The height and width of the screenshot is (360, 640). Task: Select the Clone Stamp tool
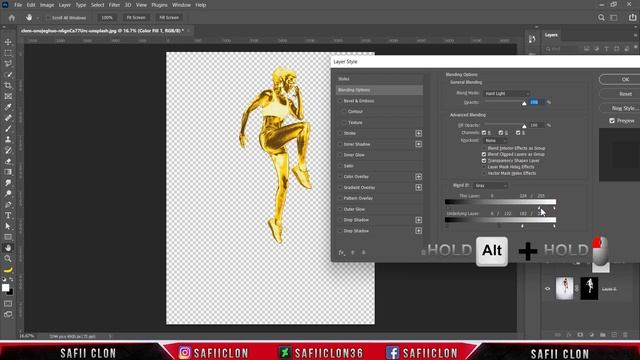coord(8,140)
